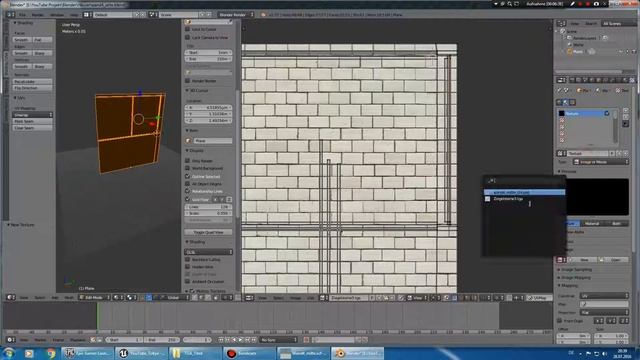Open the texture Type Image or Movie dropdown
640x360 pixels.
click(x=601, y=162)
